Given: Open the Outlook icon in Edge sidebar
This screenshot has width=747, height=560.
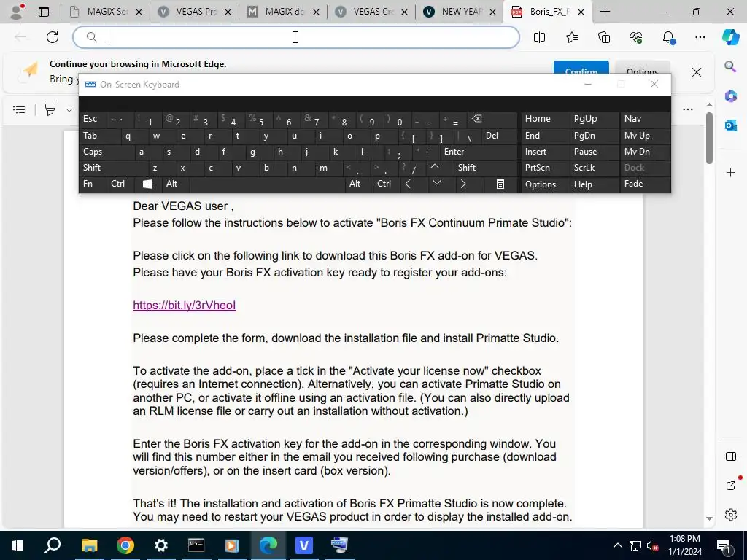Looking at the screenshot, I should point(730,125).
